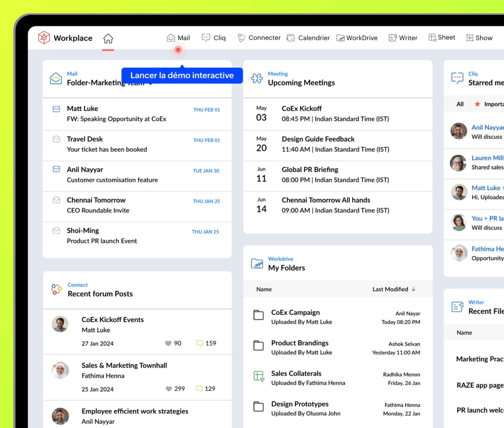Click the WorkDrive icon in navbar
The width and height of the screenshot is (504, 428).
tap(341, 38)
